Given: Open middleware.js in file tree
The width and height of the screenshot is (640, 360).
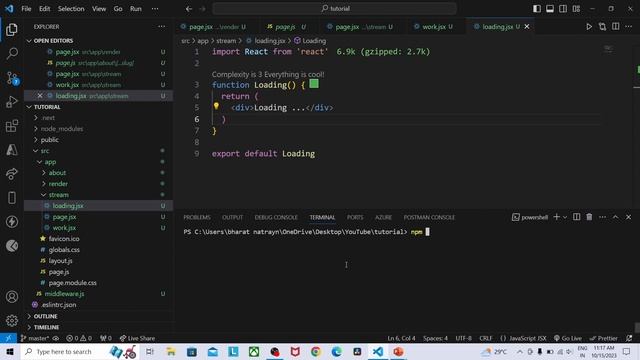Looking at the screenshot, I should 64,293.
